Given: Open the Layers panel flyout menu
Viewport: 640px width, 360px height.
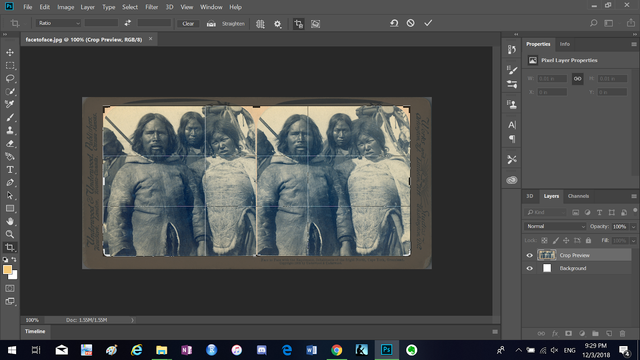Looking at the screenshot, I should pos(633,196).
